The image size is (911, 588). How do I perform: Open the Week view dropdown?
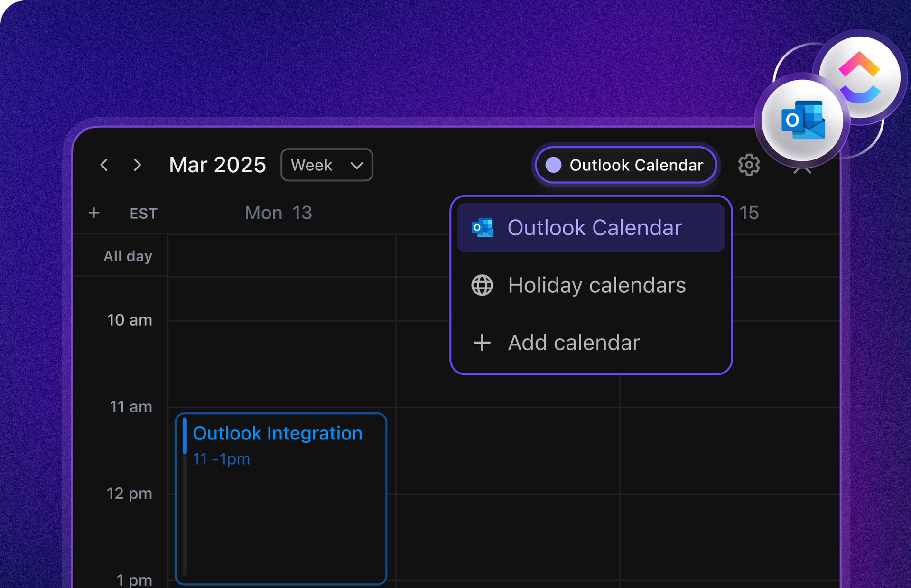(326, 165)
